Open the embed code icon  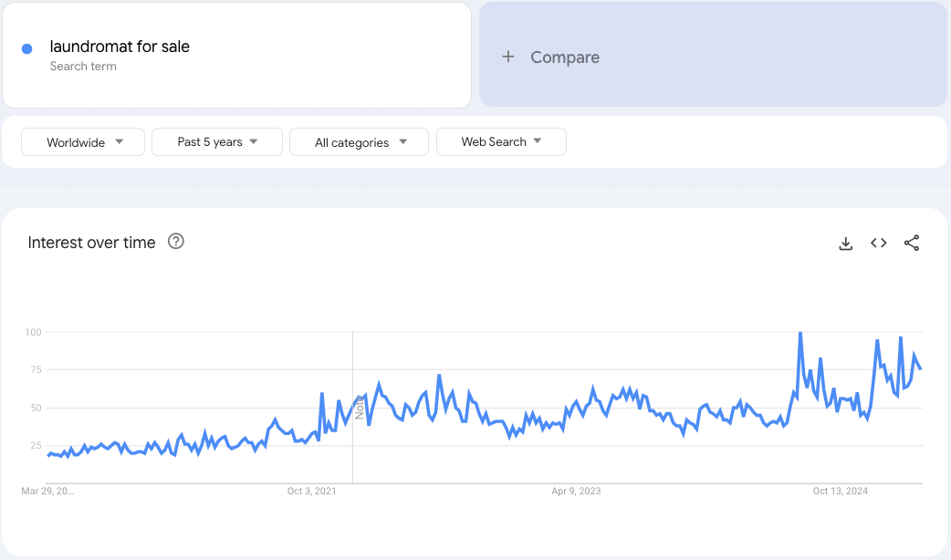879,243
